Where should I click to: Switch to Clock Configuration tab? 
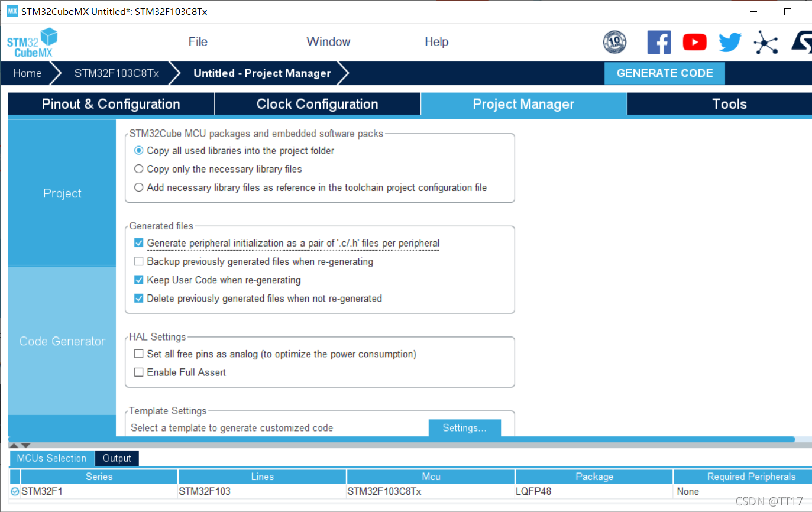coord(318,104)
